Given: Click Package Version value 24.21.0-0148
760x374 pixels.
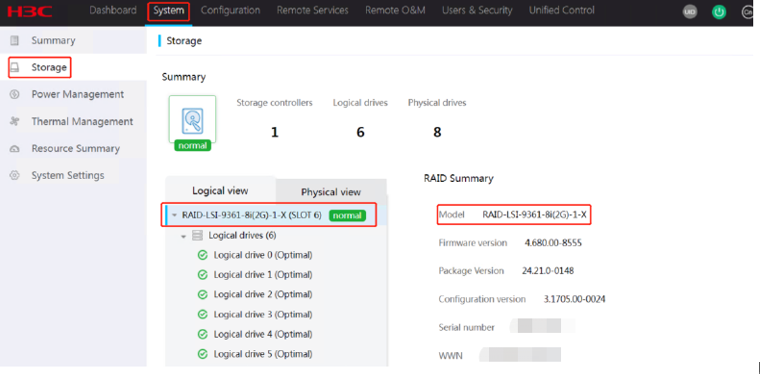Looking at the screenshot, I should [548, 271].
